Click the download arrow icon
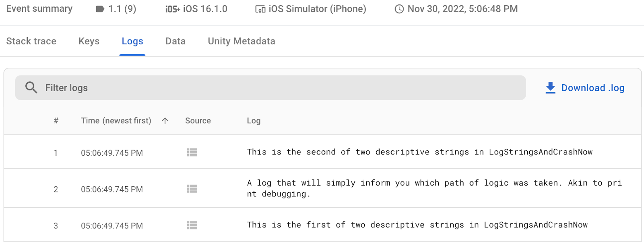Screen dimensions: 644x242 [550, 88]
